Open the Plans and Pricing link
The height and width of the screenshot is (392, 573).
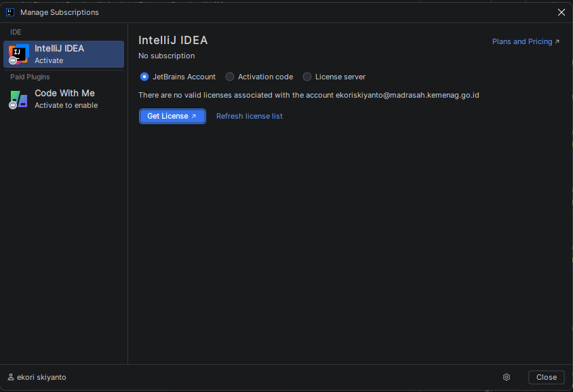pyautogui.click(x=526, y=41)
